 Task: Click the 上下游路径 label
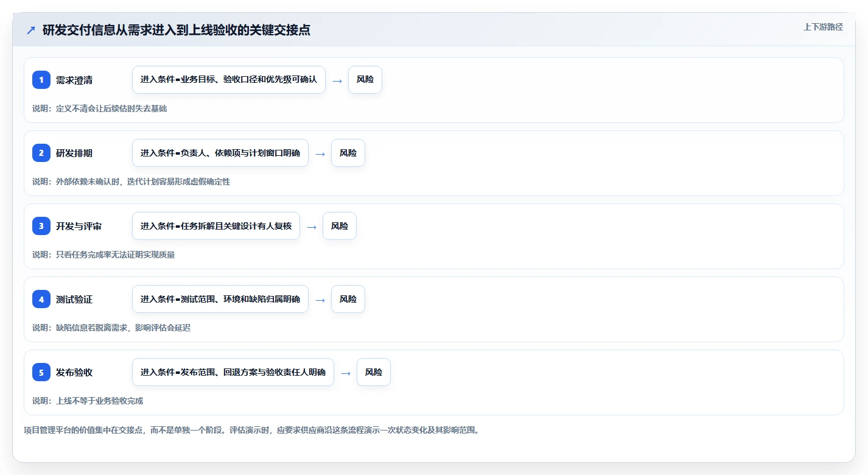pos(823,27)
